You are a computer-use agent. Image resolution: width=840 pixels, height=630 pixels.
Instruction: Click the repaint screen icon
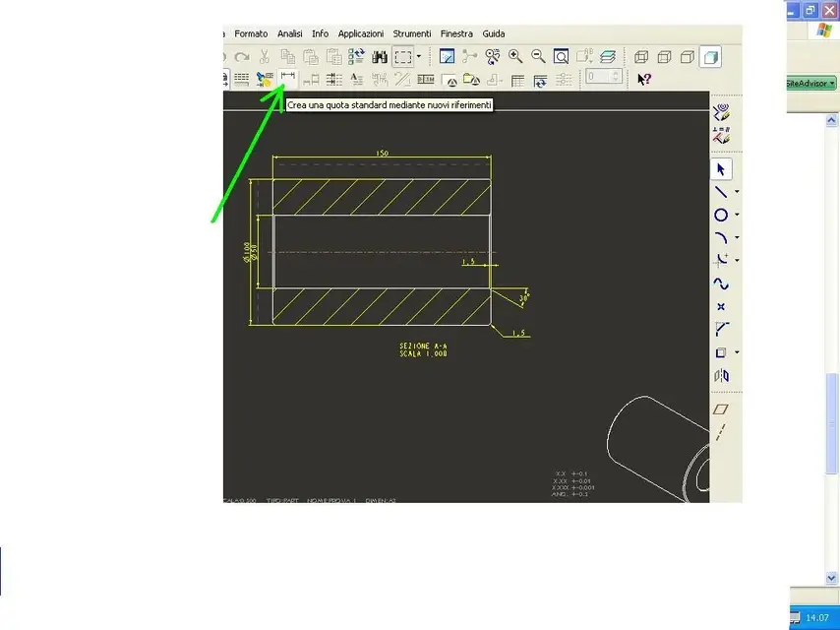(x=447, y=56)
